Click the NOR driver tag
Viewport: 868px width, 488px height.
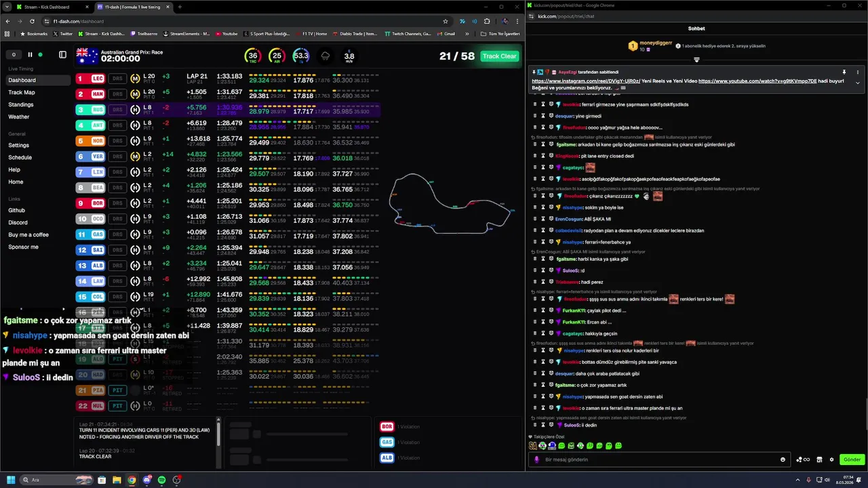coord(90,141)
